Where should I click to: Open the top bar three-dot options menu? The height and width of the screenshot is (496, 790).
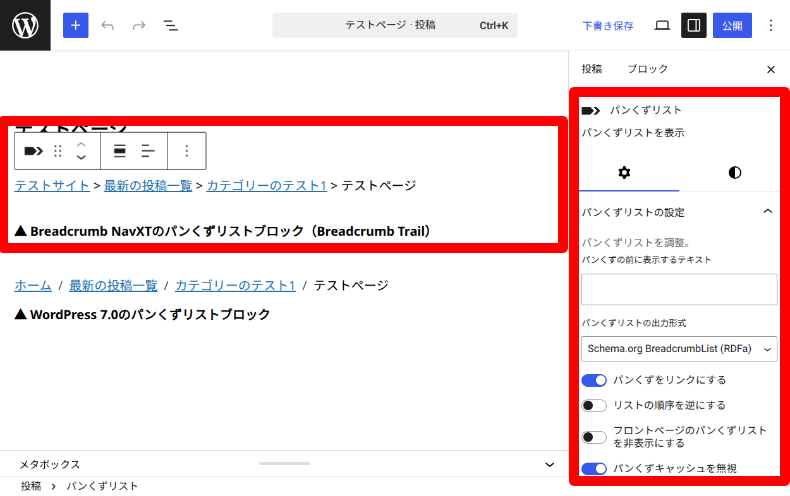click(x=771, y=25)
